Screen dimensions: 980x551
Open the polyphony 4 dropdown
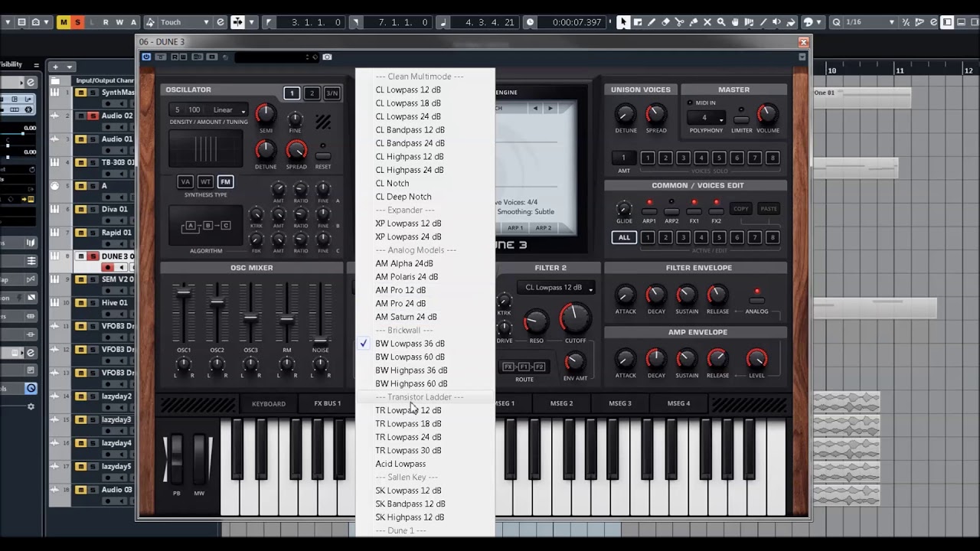707,118
